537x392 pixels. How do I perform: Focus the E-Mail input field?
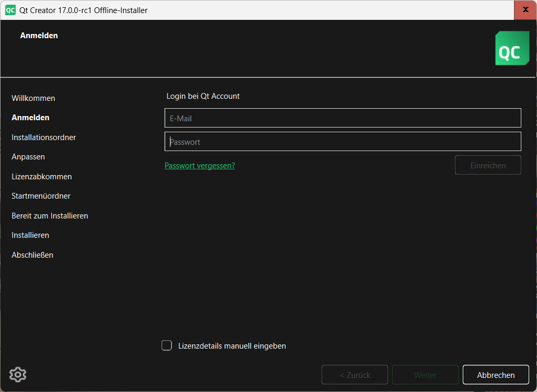343,118
